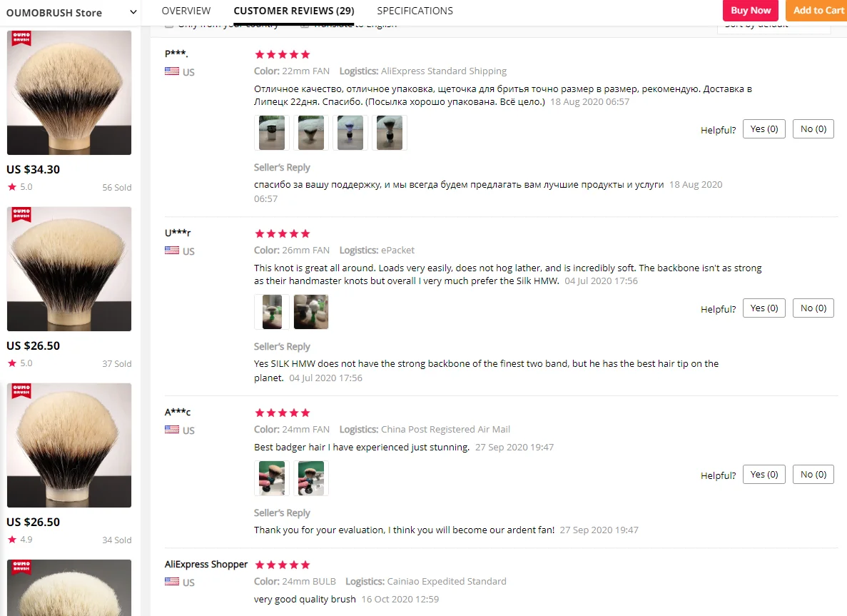Open the US $34.30 brush product image
The height and width of the screenshot is (616, 847).
click(x=69, y=92)
